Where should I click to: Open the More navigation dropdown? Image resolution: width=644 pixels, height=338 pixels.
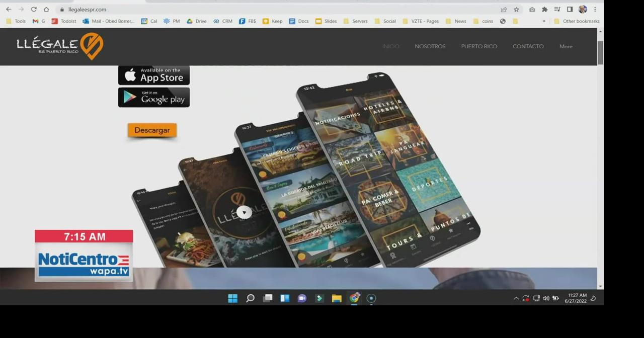point(566,46)
